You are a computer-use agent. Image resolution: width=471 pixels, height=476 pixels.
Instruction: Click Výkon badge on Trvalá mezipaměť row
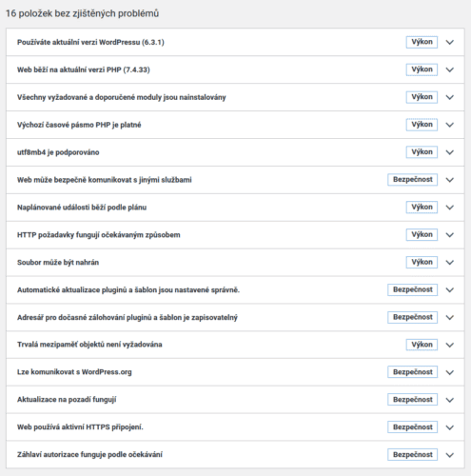[422, 345]
